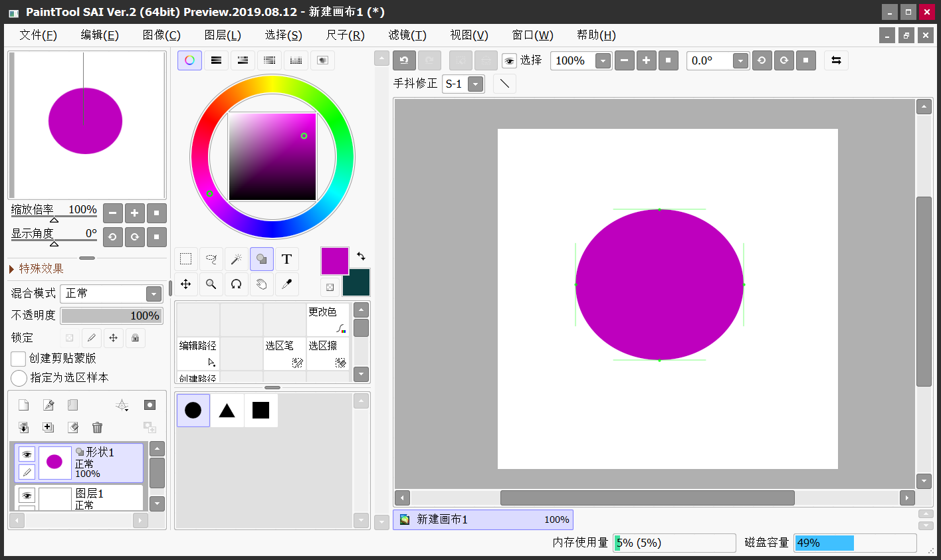Select the zoom magnifier tool
Viewport: 941px width, 560px height.
tap(211, 284)
